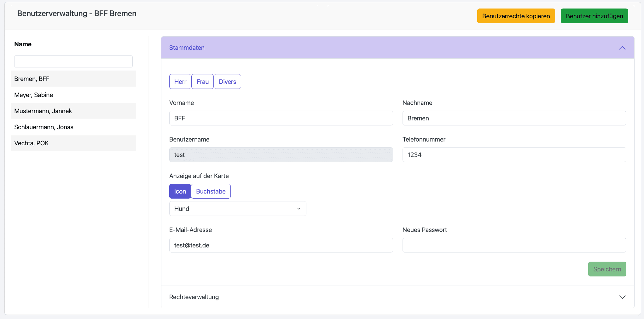
Task: Select the Herr salutation option
Action: (x=180, y=82)
